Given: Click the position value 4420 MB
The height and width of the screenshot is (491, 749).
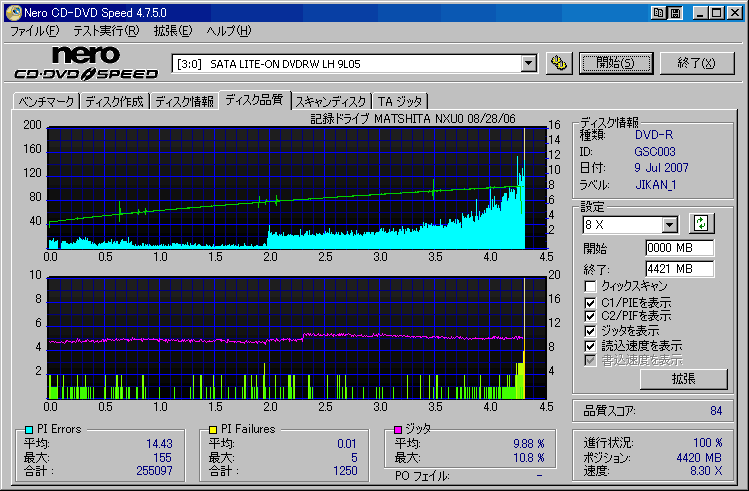Looking at the screenshot, I should click(699, 458).
